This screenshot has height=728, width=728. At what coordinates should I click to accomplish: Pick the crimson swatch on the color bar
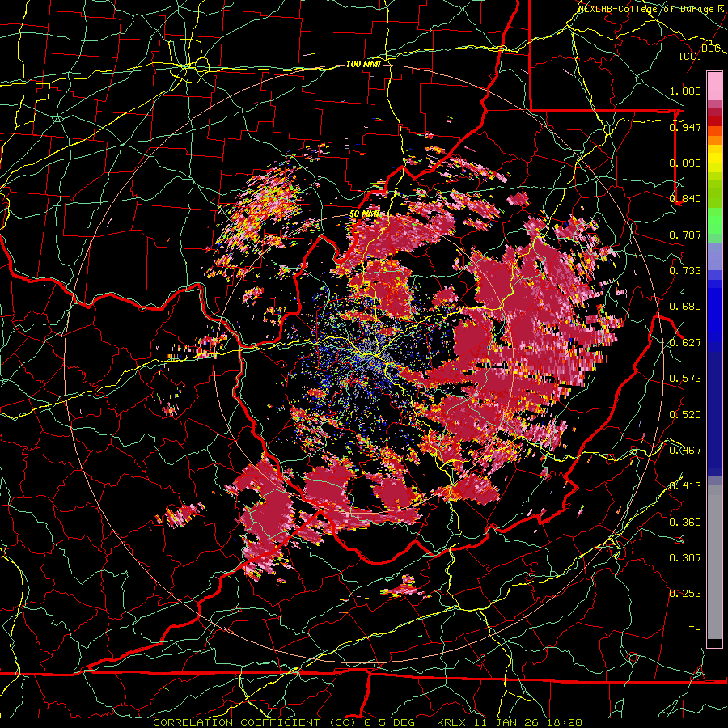(714, 112)
